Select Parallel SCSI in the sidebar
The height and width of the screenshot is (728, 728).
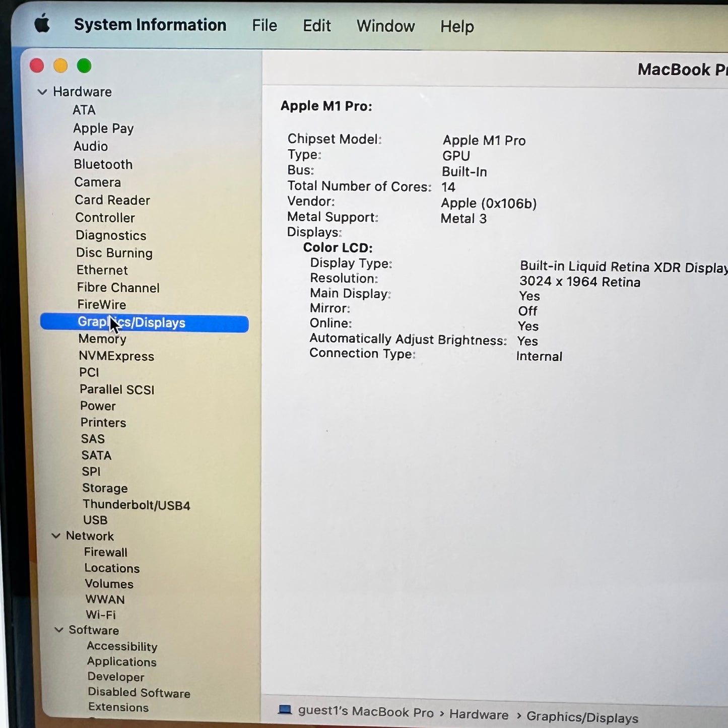click(117, 389)
